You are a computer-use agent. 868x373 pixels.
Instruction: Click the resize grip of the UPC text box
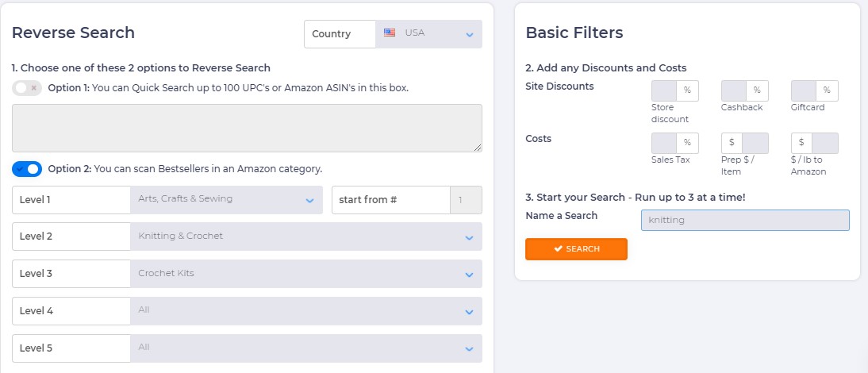[478, 148]
